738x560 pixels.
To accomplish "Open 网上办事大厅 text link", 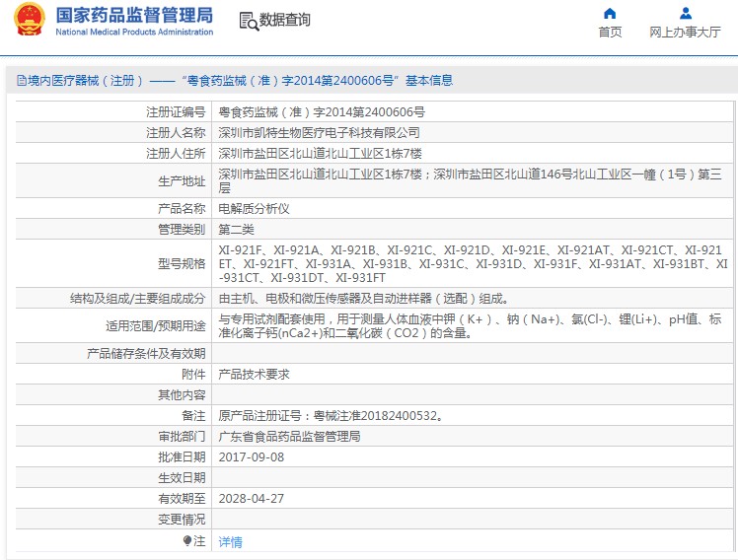I will 685,32.
